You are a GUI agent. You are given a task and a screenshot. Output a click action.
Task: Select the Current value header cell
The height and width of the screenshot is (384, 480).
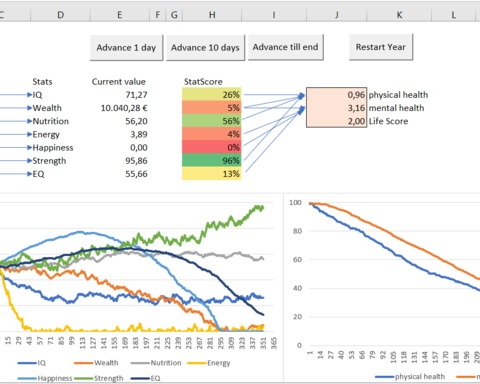(x=119, y=82)
